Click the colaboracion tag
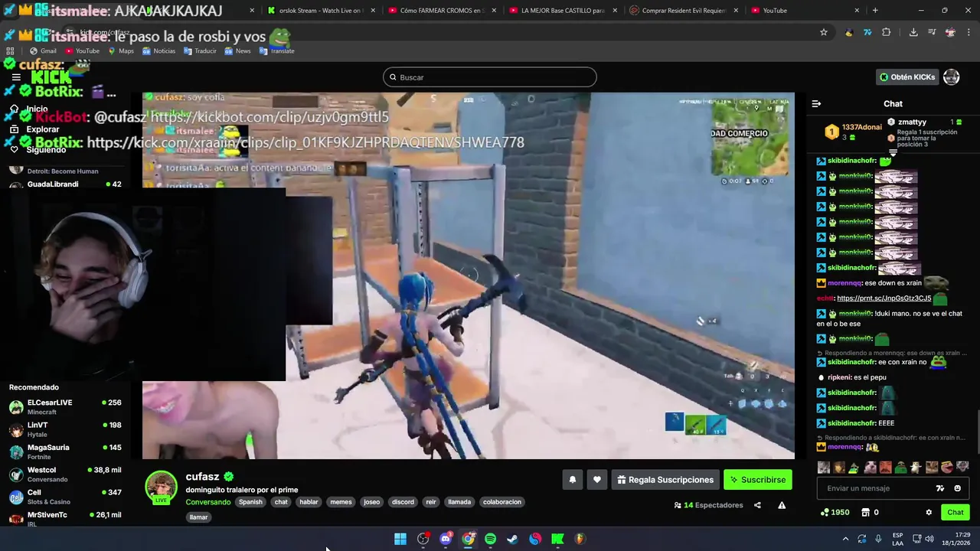 point(502,502)
